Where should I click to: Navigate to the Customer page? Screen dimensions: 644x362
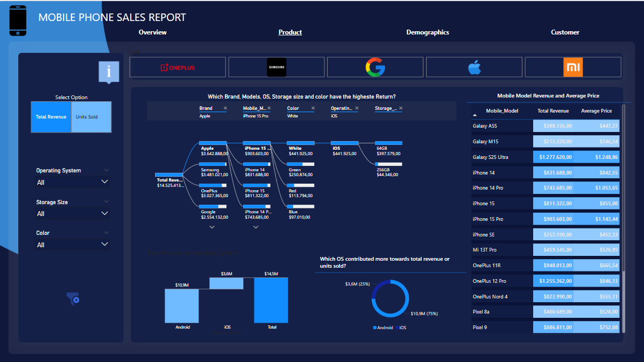[x=565, y=32]
